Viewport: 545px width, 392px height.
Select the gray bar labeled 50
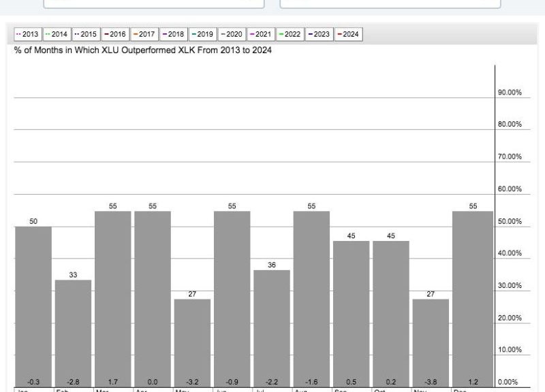33,307
